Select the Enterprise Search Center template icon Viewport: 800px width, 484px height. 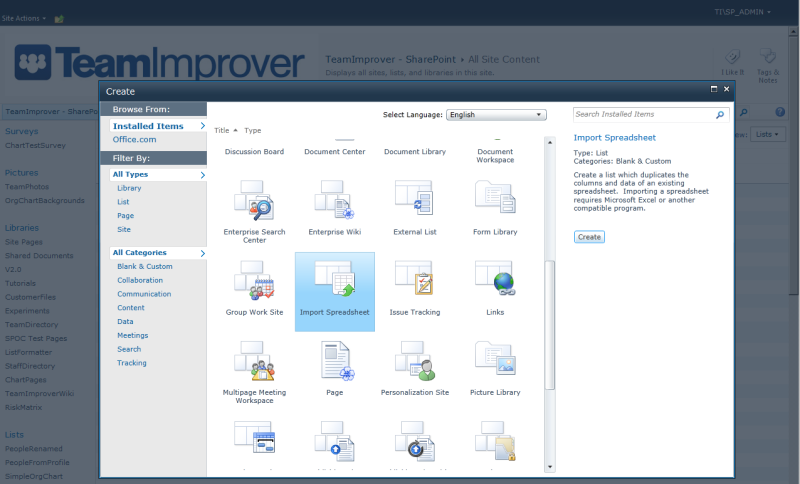(x=254, y=200)
